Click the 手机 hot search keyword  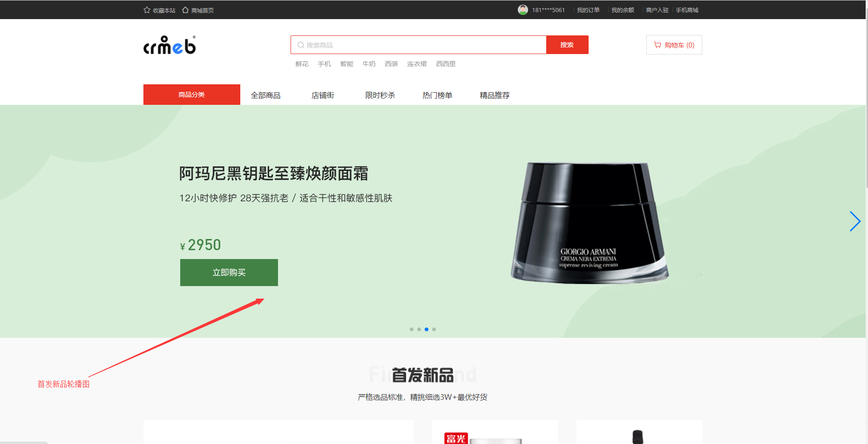coord(325,64)
